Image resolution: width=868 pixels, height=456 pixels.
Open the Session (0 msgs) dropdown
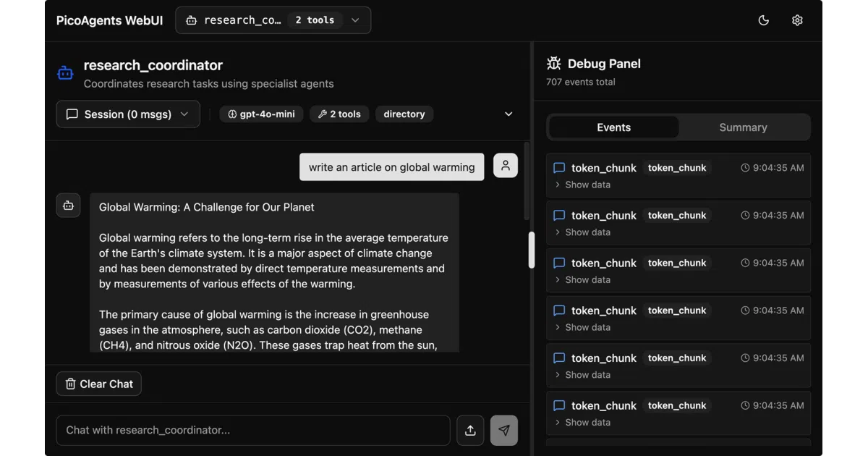(128, 114)
